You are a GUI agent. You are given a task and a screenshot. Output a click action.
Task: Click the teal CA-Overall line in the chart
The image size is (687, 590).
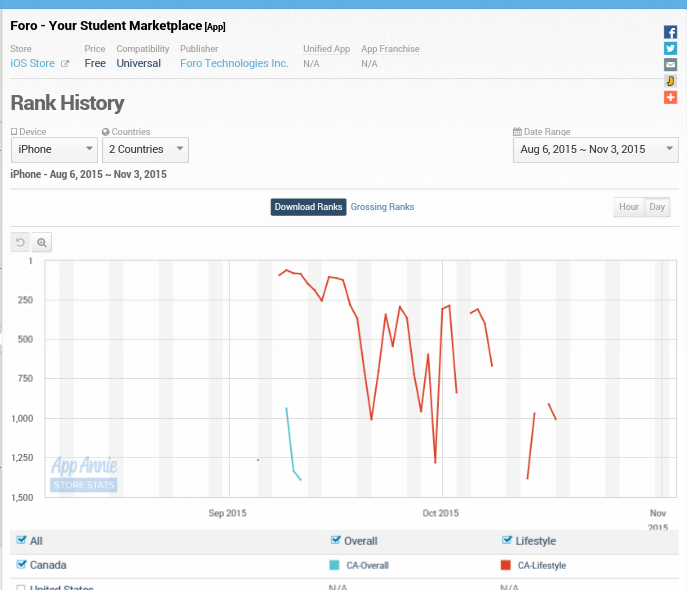[x=290, y=442]
